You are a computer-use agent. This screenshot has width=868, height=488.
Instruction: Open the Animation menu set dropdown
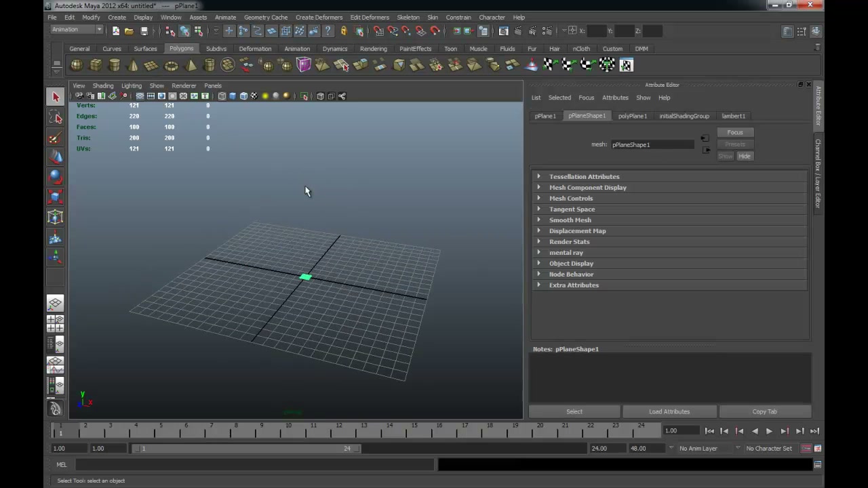77,30
